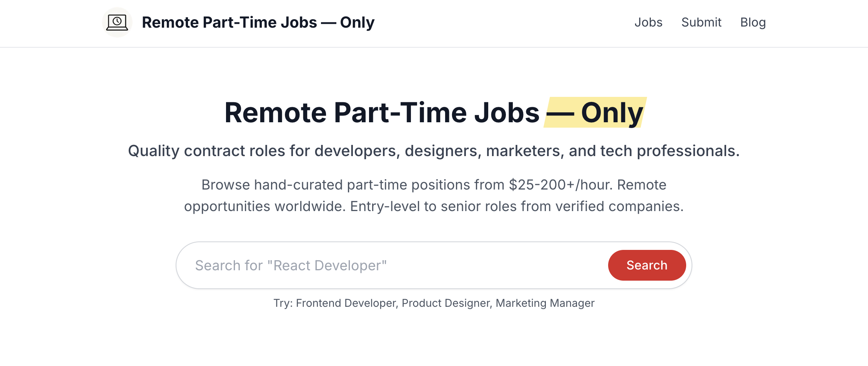This screenshot has height=366, width=868.
Task: Go to the Submit page
Action: coord(701,22)
